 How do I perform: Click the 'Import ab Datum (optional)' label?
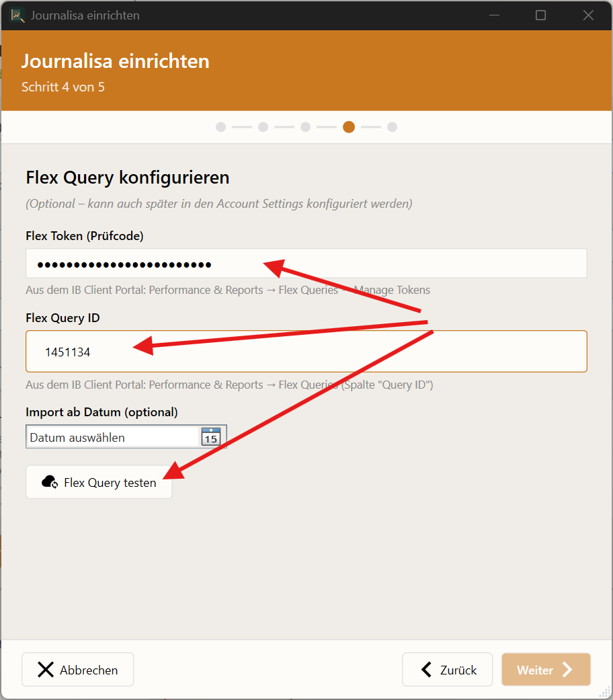(x=101, y=412)
